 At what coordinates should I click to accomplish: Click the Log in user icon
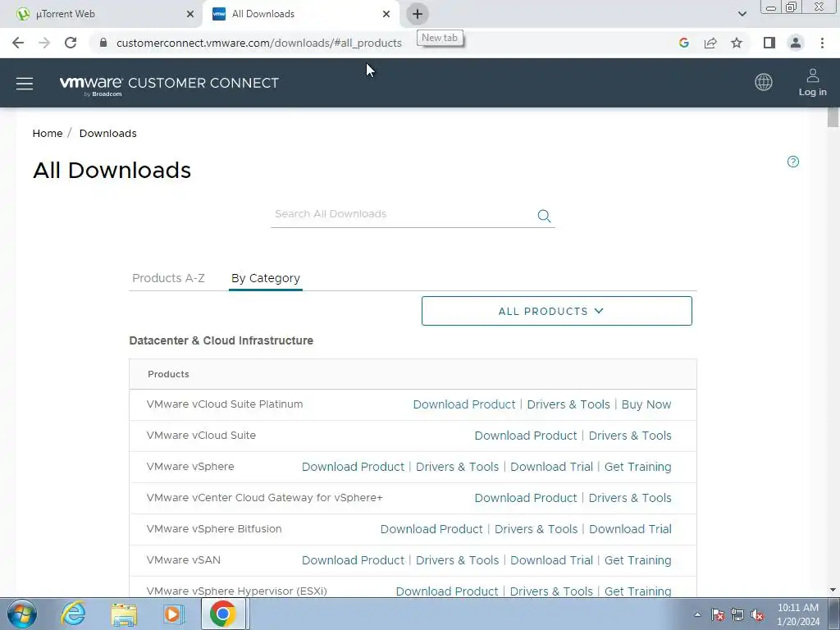tap(812, 82)
